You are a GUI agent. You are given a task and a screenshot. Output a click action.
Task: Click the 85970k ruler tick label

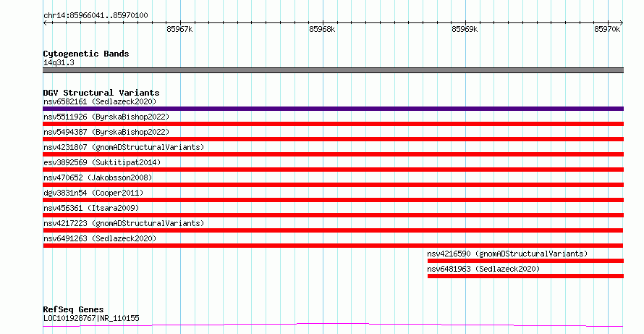pos(607,29)
